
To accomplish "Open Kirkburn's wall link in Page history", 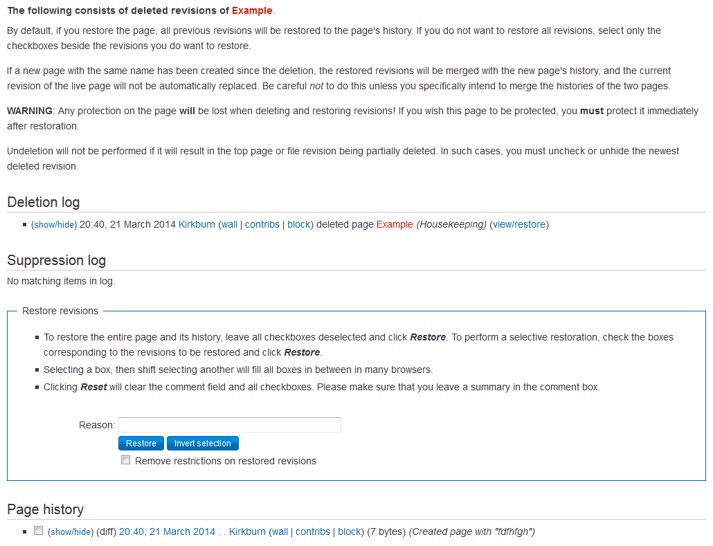I will pyautogui.click(x=279, y=532).
